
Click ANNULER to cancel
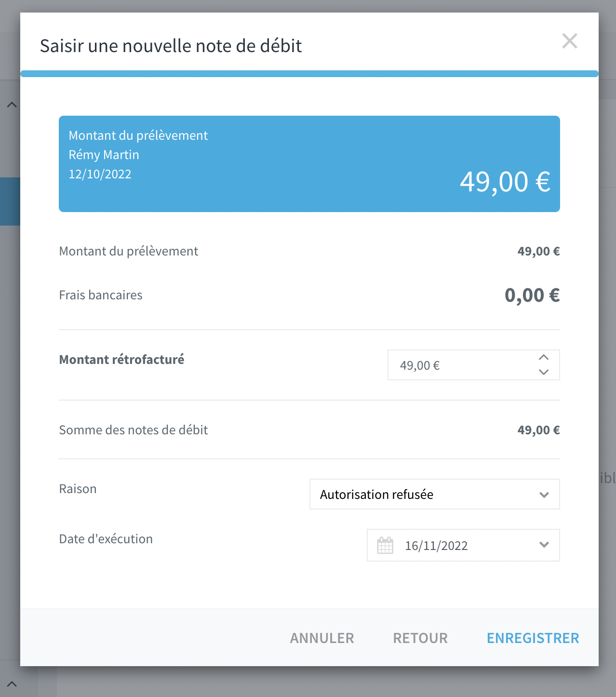tap(322, 637)
